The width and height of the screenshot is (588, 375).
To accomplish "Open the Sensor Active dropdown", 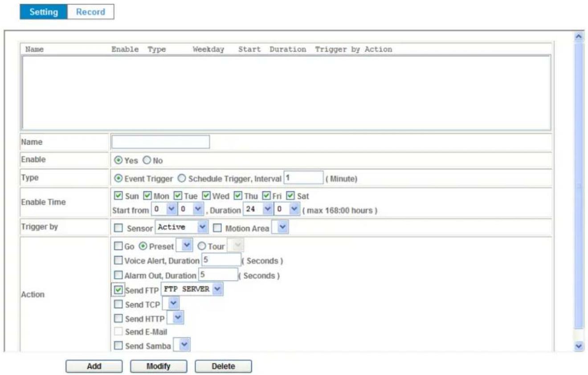I will pyautogui.click(x=181, y=228).
